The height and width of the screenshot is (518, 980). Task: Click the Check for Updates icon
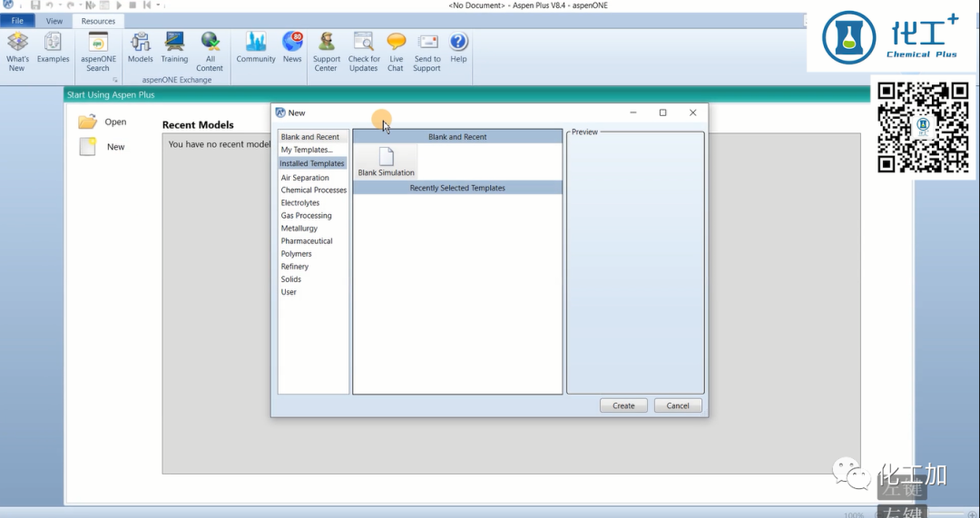(364, 51)
